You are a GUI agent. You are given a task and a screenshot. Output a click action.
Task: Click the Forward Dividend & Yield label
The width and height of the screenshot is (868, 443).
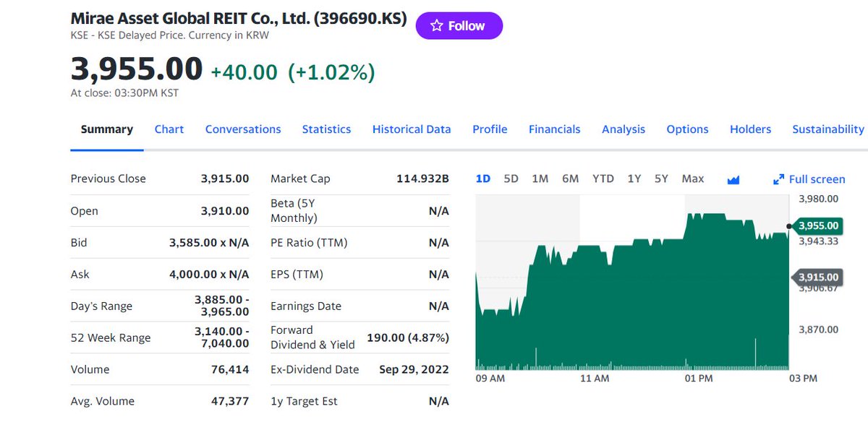(312, 337)
